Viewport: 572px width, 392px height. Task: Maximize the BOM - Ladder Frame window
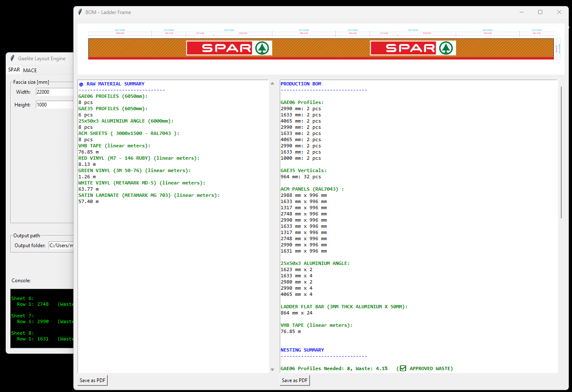(x=540, y=12)
